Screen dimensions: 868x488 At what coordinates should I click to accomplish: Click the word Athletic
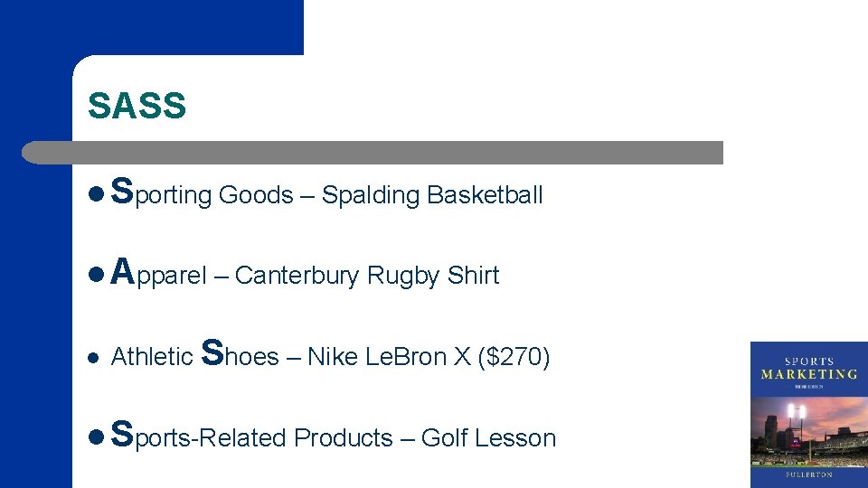(x=151, y=358)
